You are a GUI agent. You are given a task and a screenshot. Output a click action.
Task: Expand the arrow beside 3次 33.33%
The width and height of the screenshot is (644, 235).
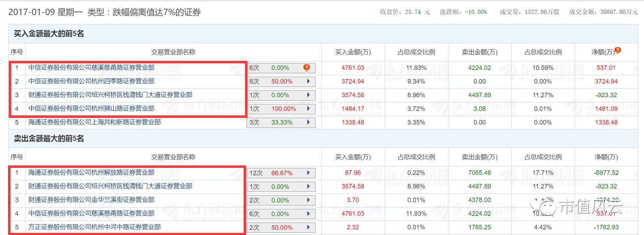coord(308,122)
